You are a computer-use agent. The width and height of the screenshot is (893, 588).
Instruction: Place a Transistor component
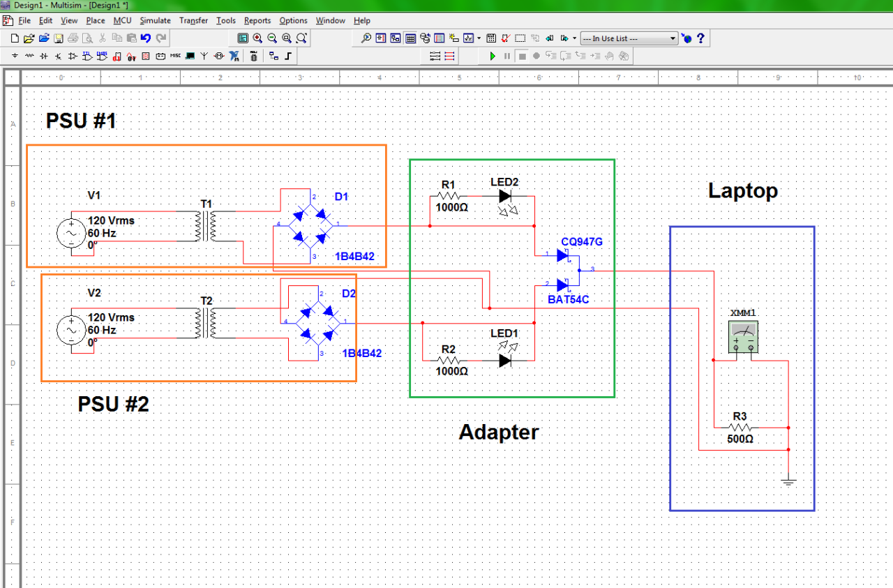pos(58,56)
